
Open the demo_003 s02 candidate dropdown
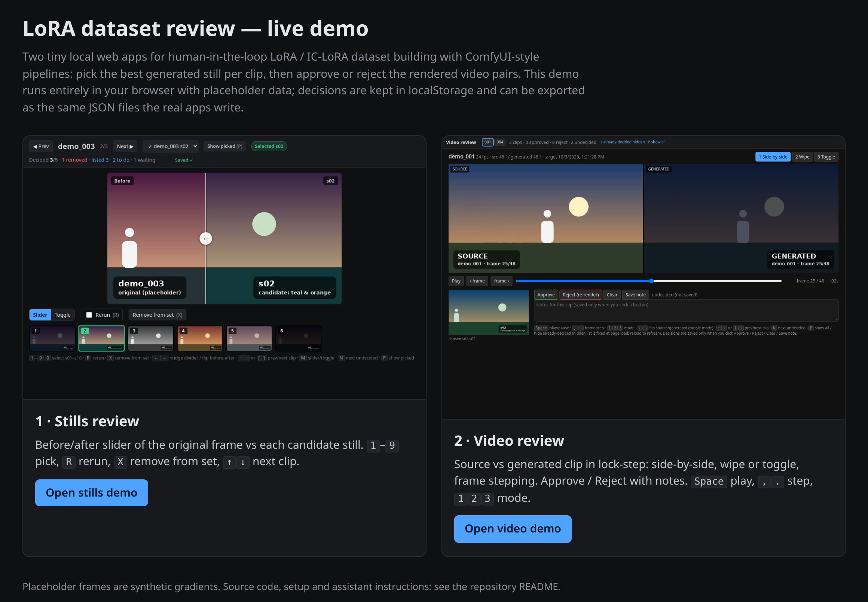tap(171, 146)
